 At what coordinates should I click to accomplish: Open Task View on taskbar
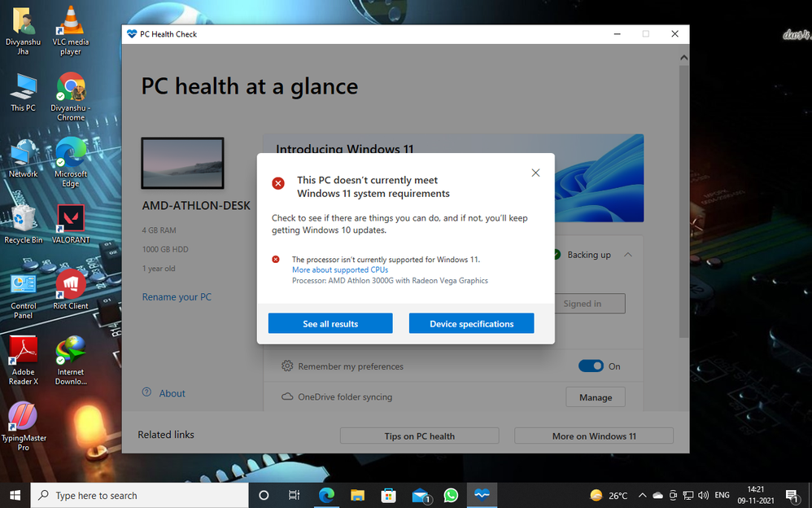pyautogui.click(x=294, y=495)
